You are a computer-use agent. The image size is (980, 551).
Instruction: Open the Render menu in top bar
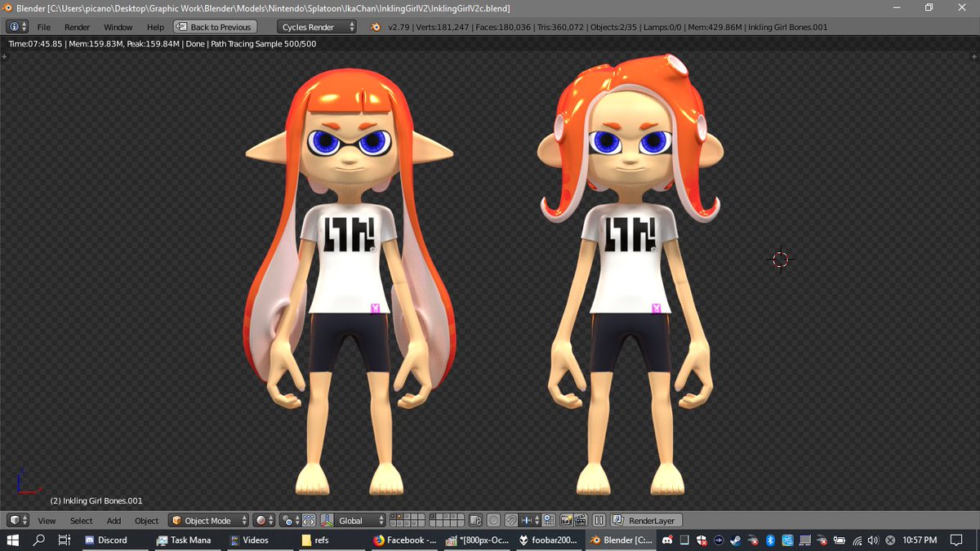click(77, 27)
